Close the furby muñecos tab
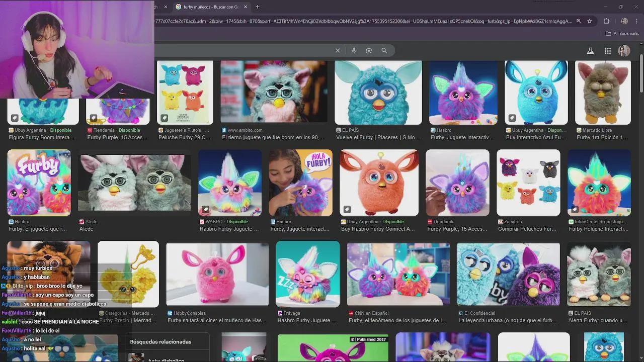Viewport: 644px width, 362px height. pos(246,7)
